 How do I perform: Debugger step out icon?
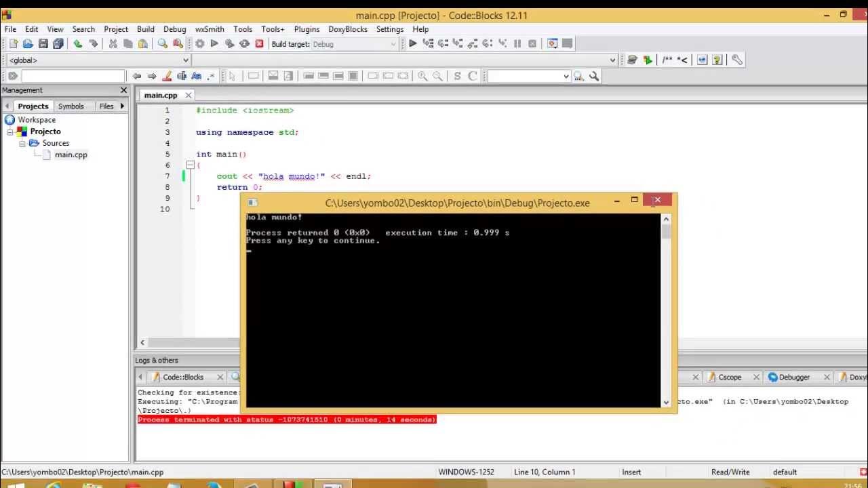(473, 43)
